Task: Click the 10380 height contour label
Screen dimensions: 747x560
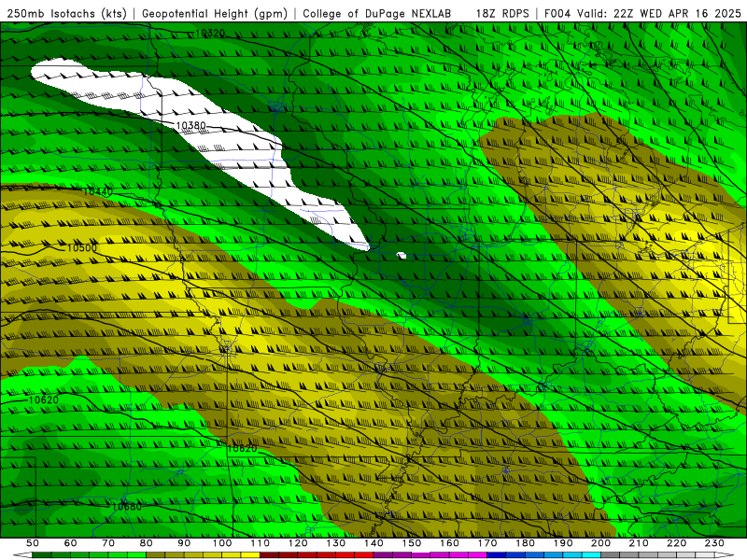Action: (x=191, y=126)
